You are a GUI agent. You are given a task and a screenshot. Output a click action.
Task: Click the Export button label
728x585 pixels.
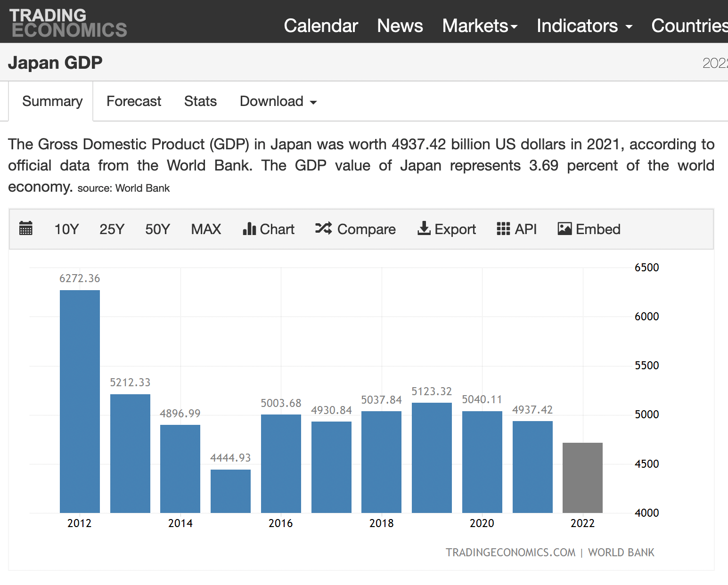[x=455, y=229]
